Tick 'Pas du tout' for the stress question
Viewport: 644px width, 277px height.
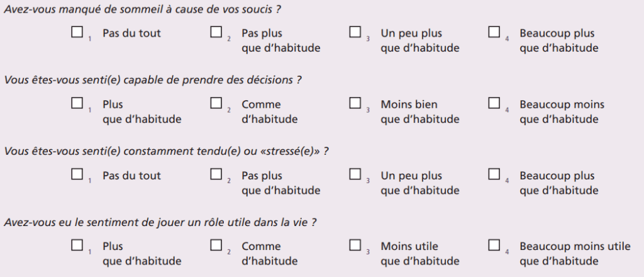tap(77, 174)
